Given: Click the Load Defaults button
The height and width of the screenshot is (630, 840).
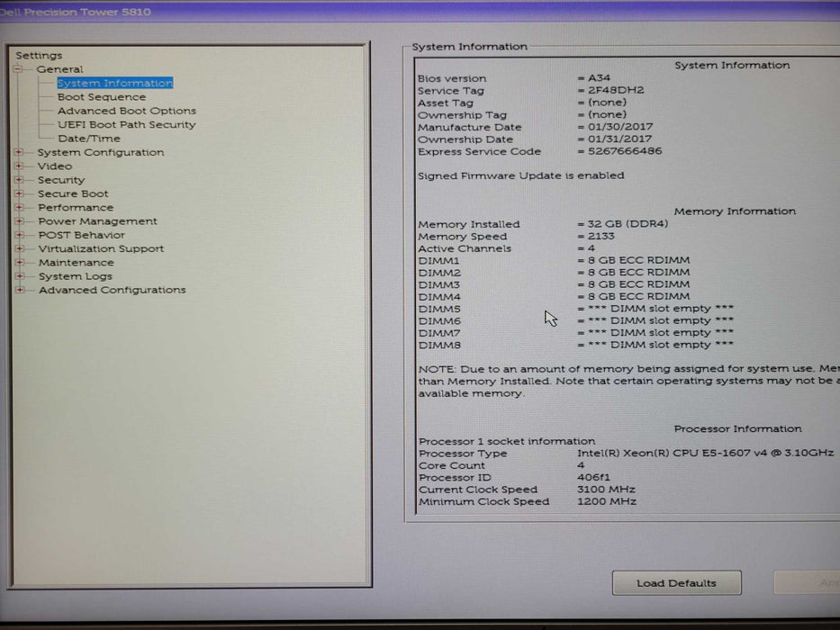Looking at the screenshot, I should pyautogui.click(x=676, y=583).
